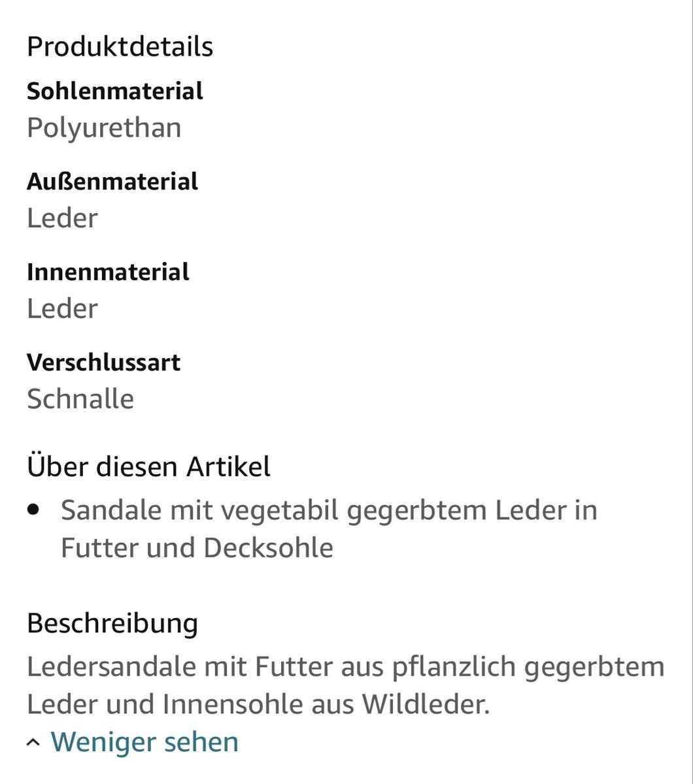
Task: Click the Futter und Decksohle text
Action: tap(197, 547)
